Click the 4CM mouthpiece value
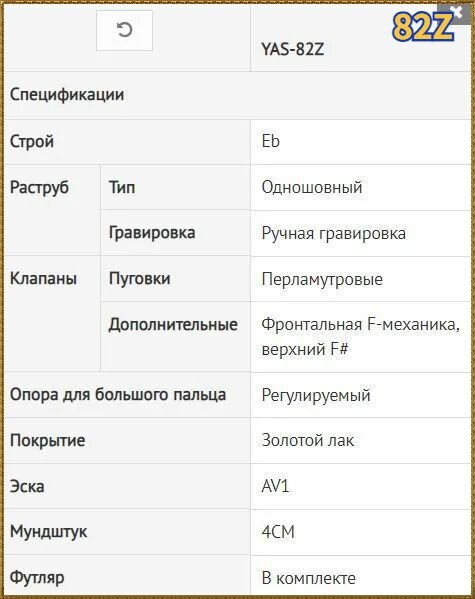 click(278, 532)
